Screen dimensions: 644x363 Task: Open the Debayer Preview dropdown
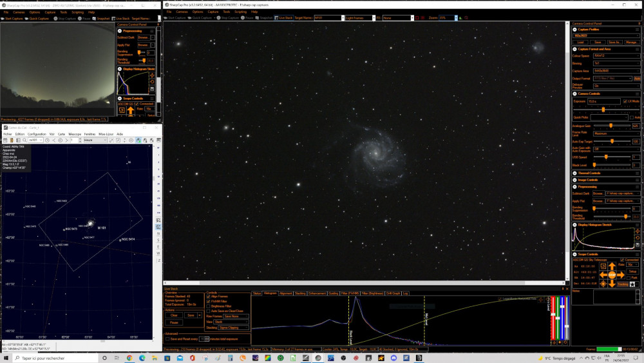tap(616, 86)
